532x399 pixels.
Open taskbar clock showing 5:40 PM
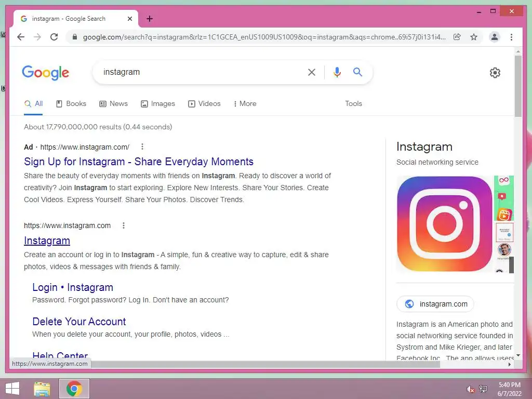[x=509, y=389]
